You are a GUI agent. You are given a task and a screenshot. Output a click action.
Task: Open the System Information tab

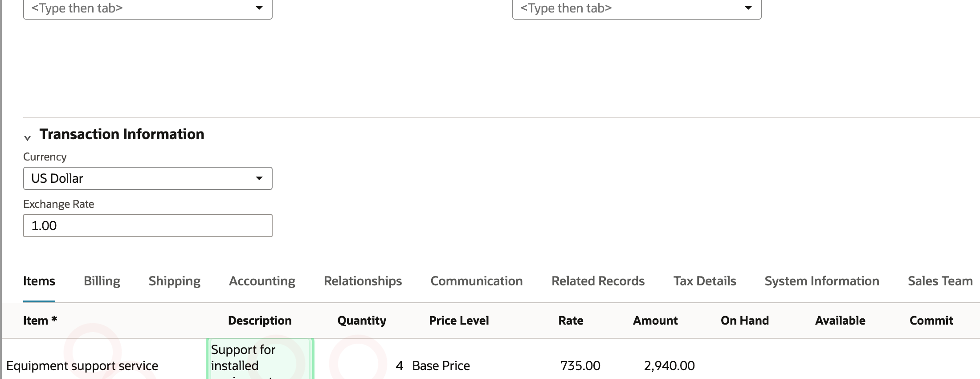(822, 281)
